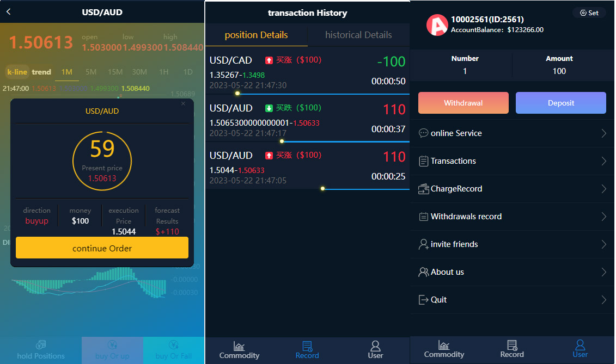Switch chart to k-line mode

click(17, 72)
